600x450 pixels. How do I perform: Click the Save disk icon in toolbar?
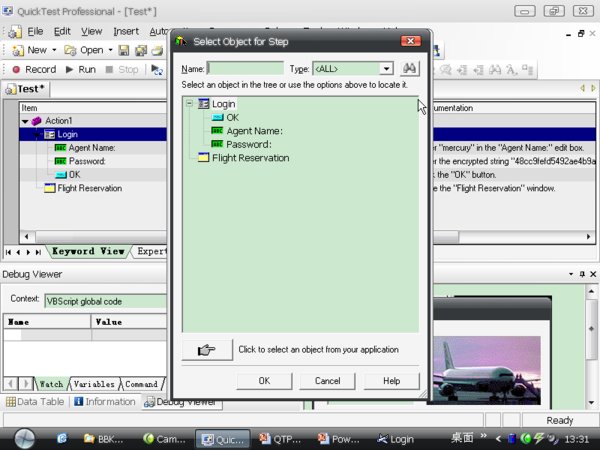pyautogui.click(x=124, y=50)
